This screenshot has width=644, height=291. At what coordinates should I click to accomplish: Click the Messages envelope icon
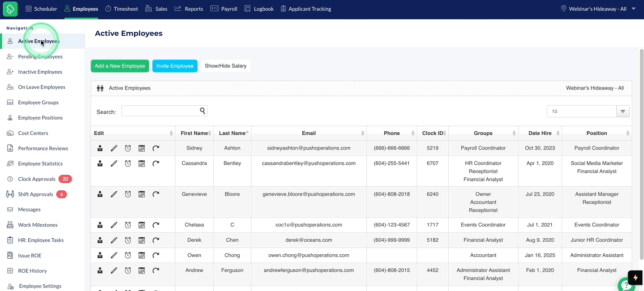pos(10,210)
